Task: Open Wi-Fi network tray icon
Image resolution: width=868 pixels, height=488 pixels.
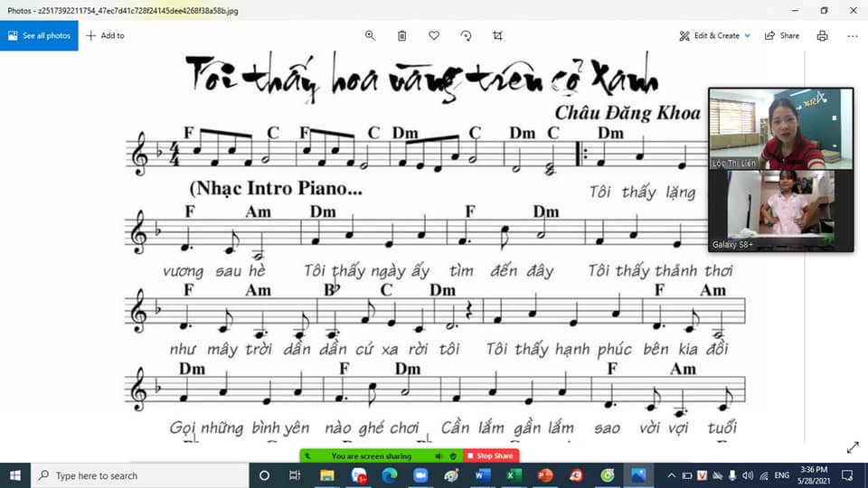Action: point(763,475)
